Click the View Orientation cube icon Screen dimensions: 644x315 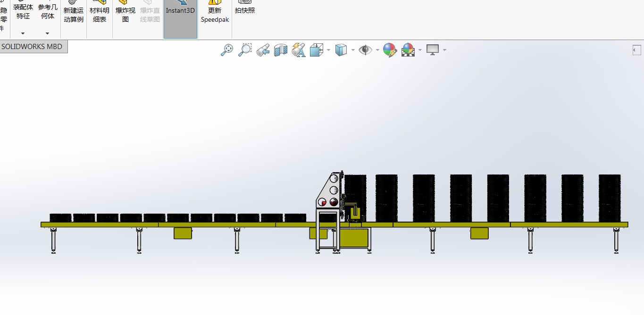click(316, 50)
